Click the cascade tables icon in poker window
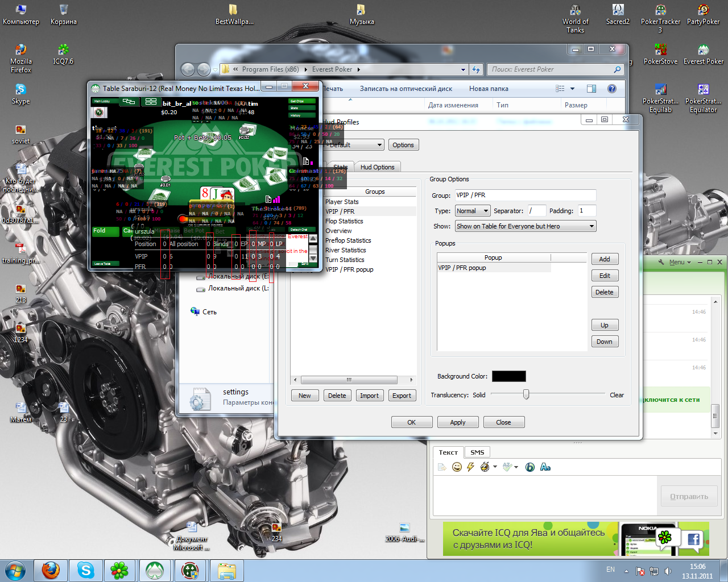This screenshot has height=582, width=728. pos(129,101)
